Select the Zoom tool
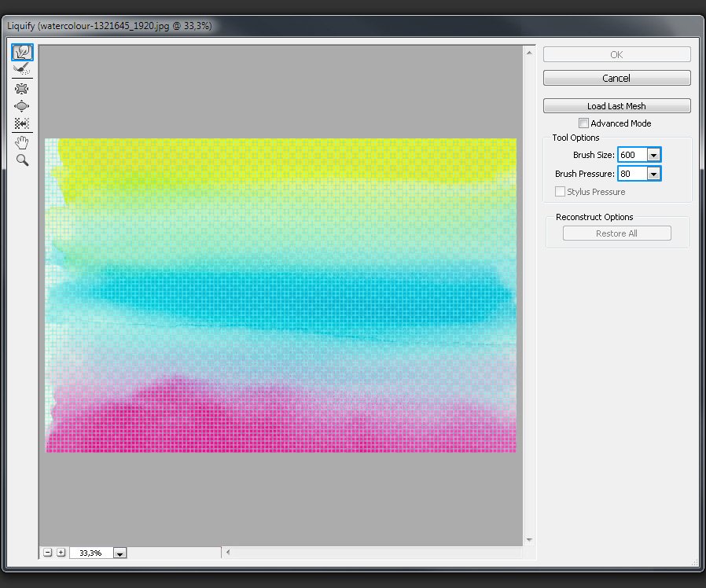The height and width of the screenshot is (588, 706). tap(22, 160)
